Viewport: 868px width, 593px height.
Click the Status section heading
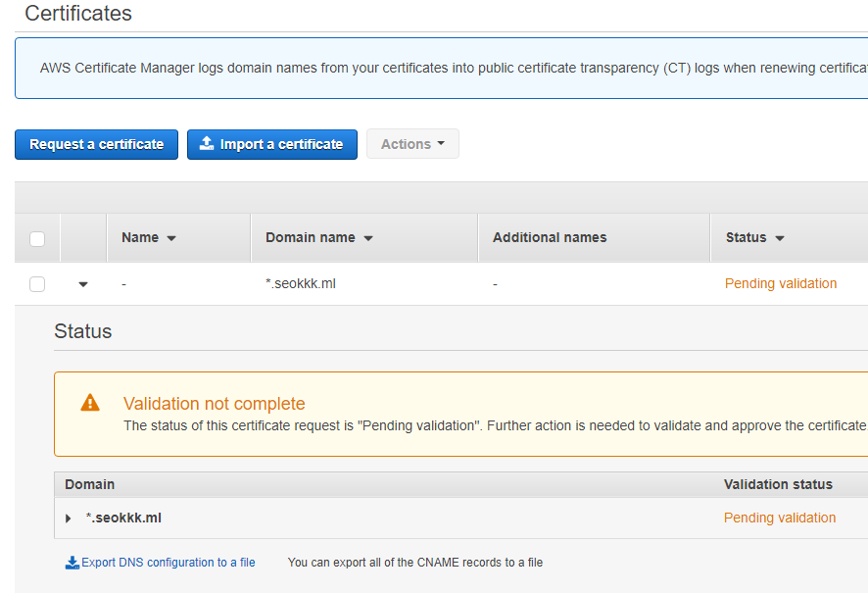[x=83, y=331]
